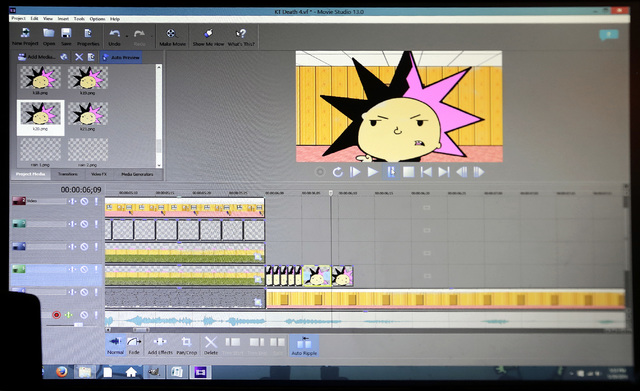Undo the last action
Image resolution: width=640 pixels, height=391 pixels.
[115, 36]
